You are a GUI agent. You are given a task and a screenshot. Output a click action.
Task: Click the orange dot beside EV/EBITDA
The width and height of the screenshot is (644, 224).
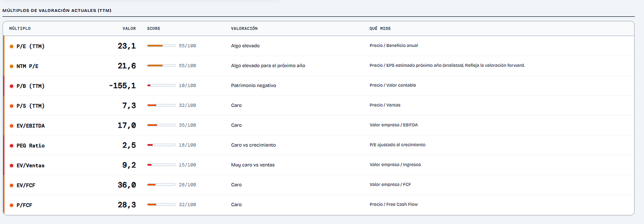(x=11, y=125)
